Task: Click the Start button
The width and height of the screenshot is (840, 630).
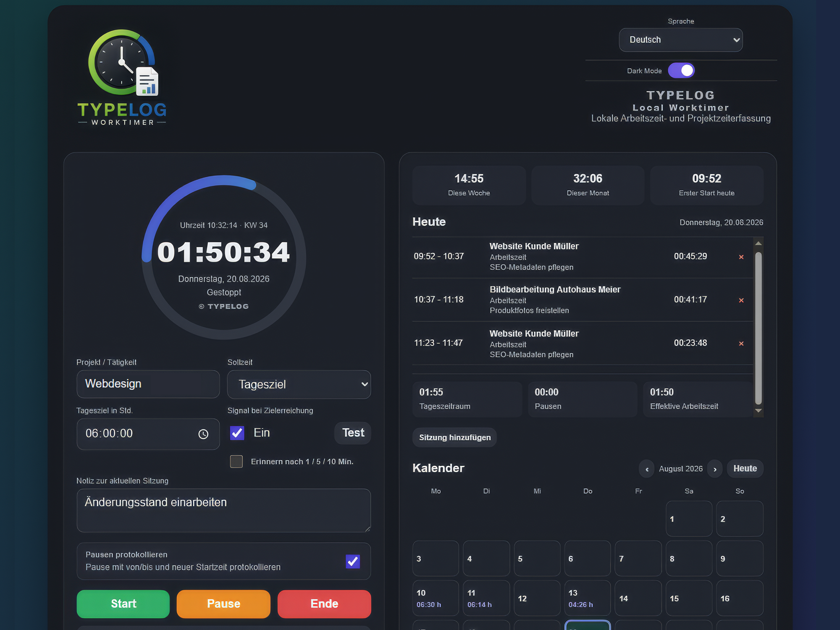Action: coord(123,604)
